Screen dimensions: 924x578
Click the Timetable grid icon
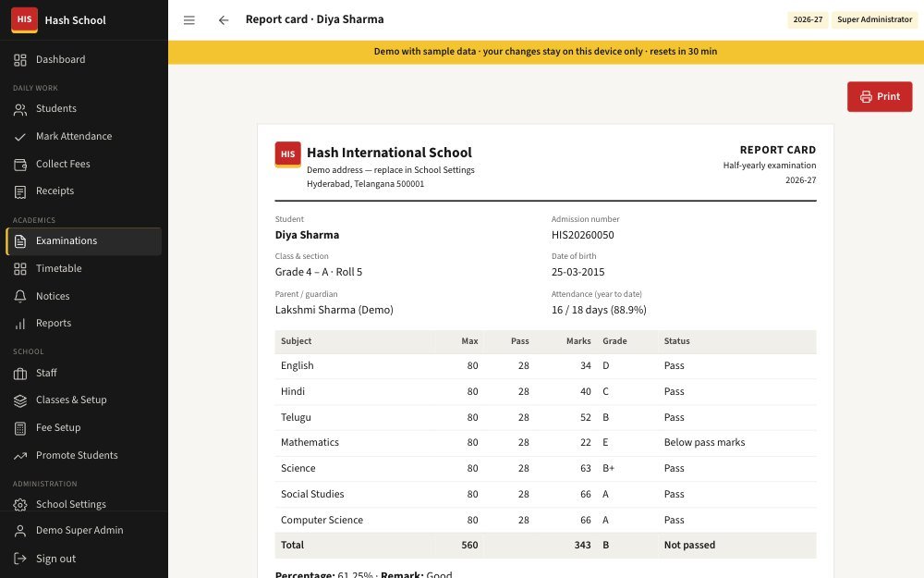click(x=20, y=269)
